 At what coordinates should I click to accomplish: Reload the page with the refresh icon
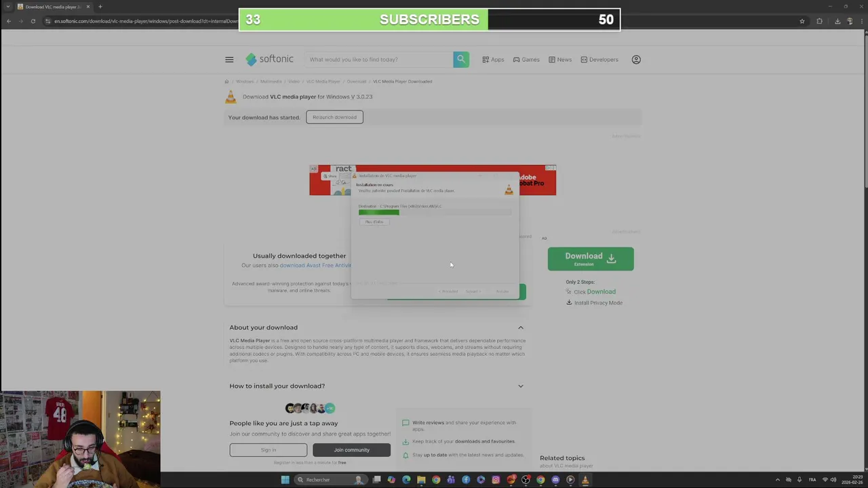(x=33, y=21)
